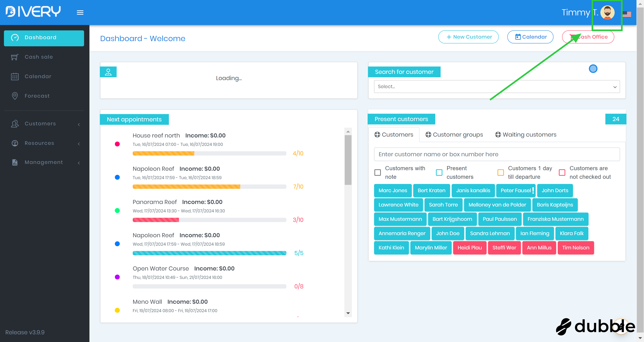Open the Search for customer select dropdown
644x342 pixels.
coord(497,87)
